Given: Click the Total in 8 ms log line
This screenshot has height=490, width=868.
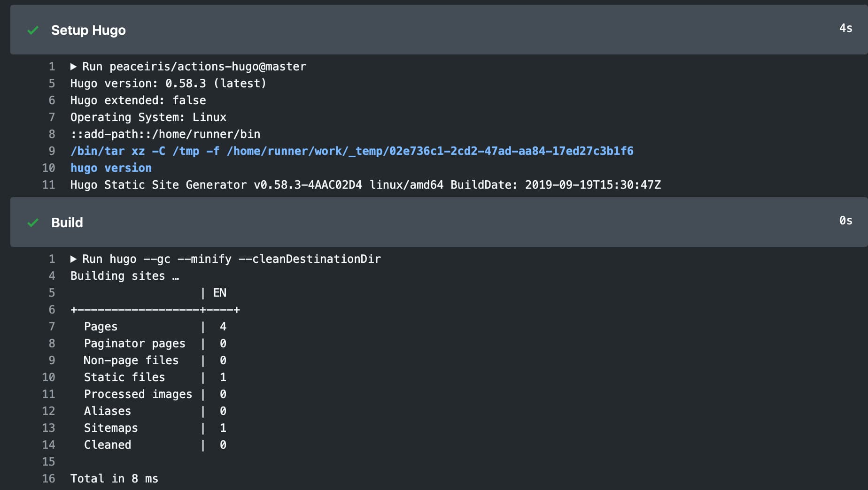Looking at the screenshot, I should (x=114, y=479).
